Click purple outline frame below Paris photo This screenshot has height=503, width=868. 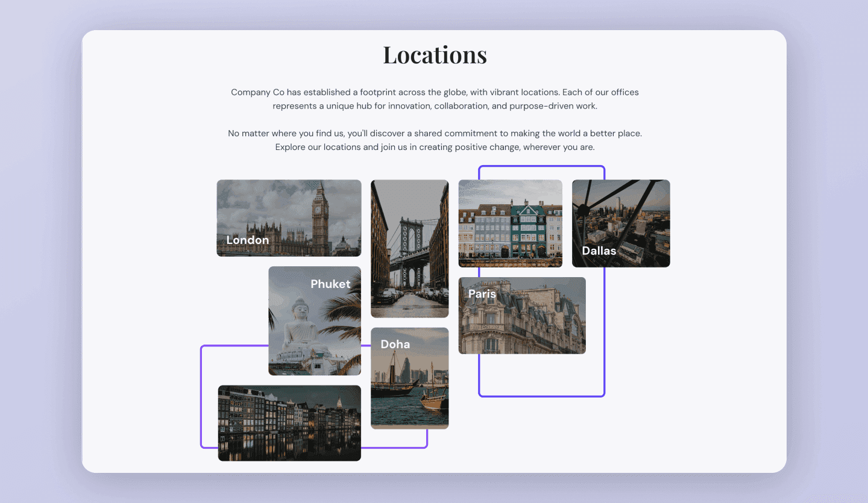click(x=541, y=396)
